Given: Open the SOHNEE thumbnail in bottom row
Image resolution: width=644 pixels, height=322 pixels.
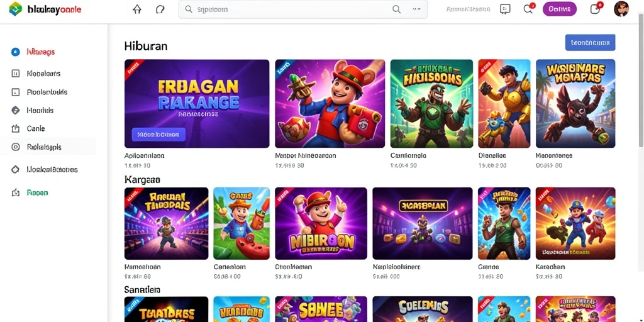Looking at the screenshot, I should (321, 309).
